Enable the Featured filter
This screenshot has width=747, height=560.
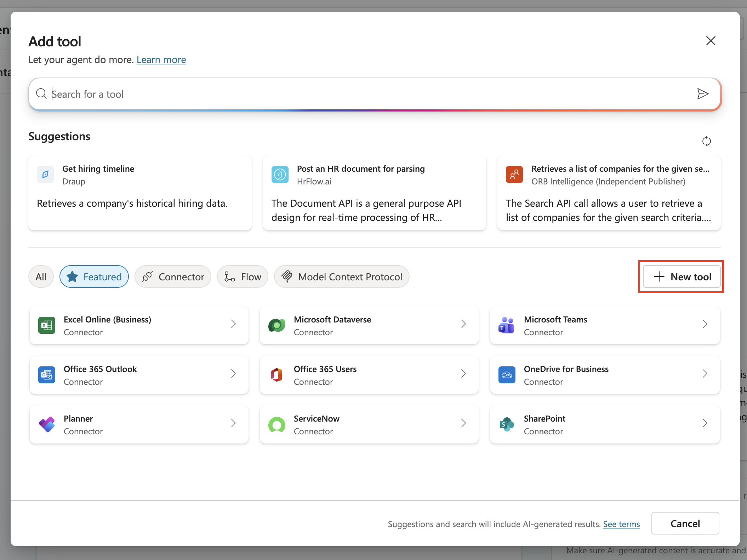click(x=94, y=276)
